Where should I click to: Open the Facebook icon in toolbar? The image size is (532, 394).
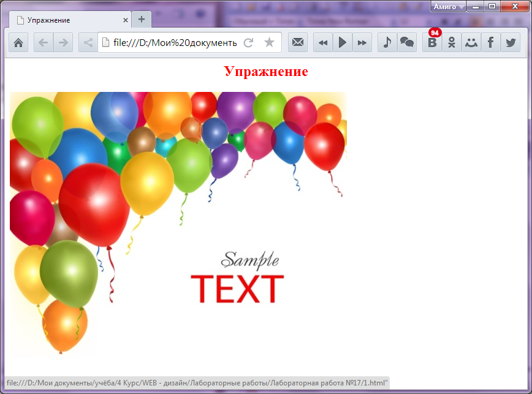coord(490,43)
